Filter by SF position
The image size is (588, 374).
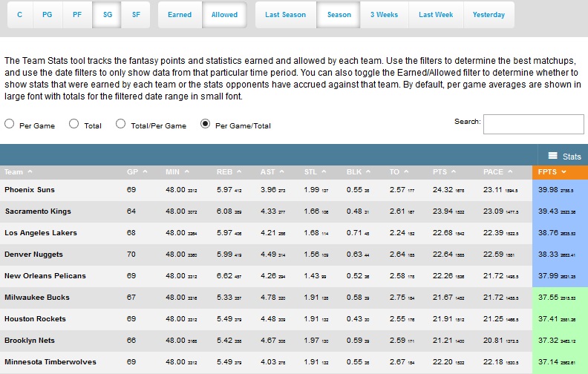136,15
